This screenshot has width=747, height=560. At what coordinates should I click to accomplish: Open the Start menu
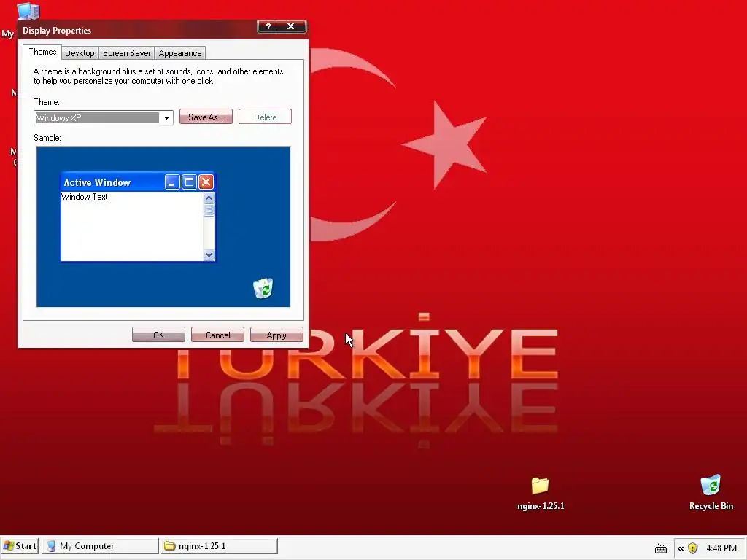click(20, 545)
